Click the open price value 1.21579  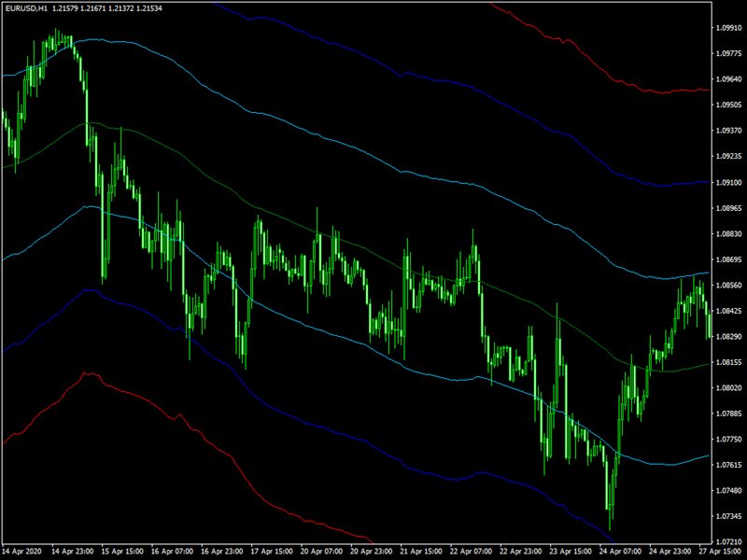[66, 8]
